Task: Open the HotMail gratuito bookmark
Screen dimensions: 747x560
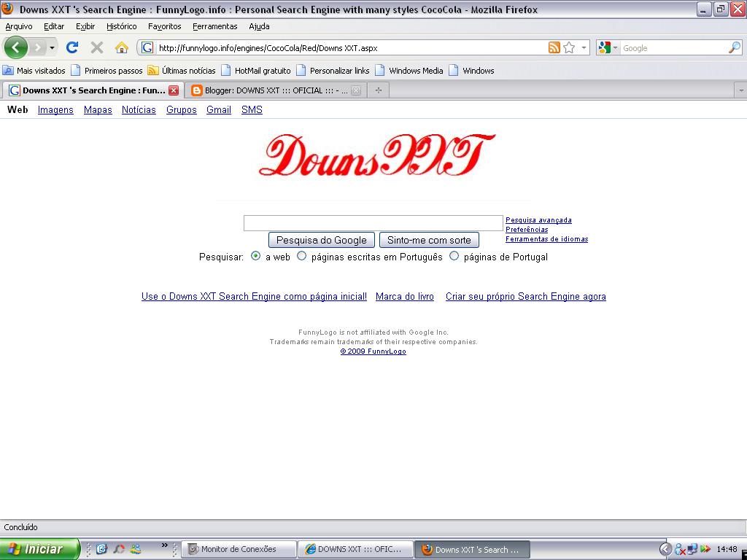Action: (x=256, y=71)
